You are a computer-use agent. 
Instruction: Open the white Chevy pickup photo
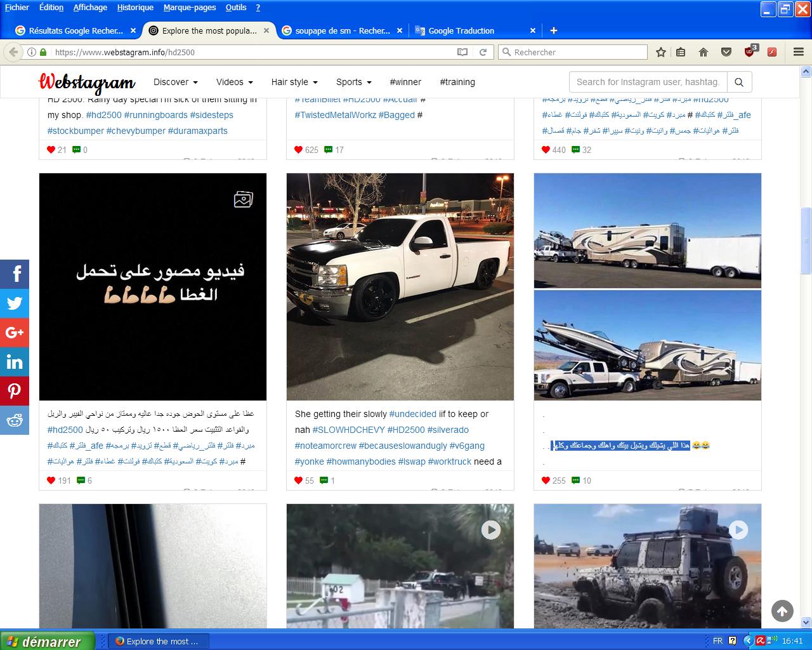pyautogui.click(x=400, y=286)
